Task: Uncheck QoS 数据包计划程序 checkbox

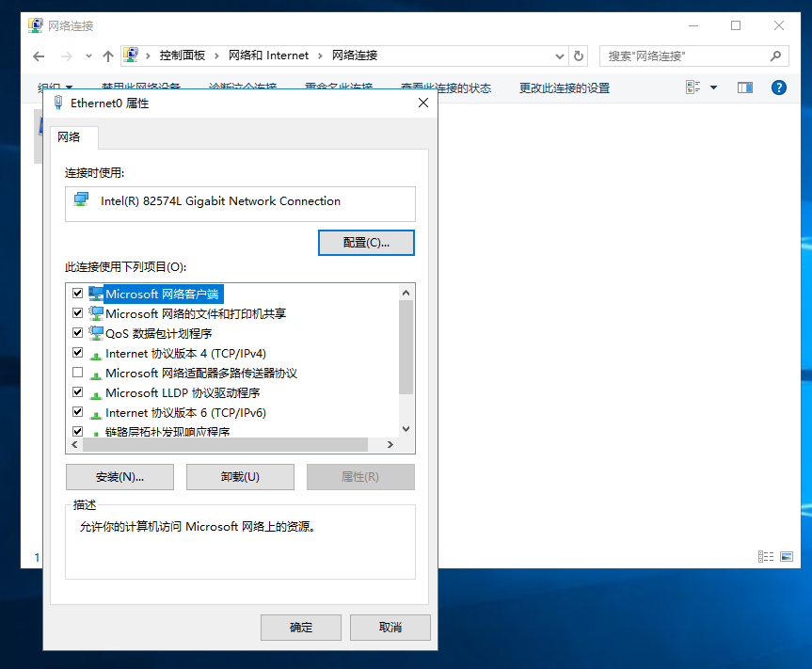Action: [78, 332]
